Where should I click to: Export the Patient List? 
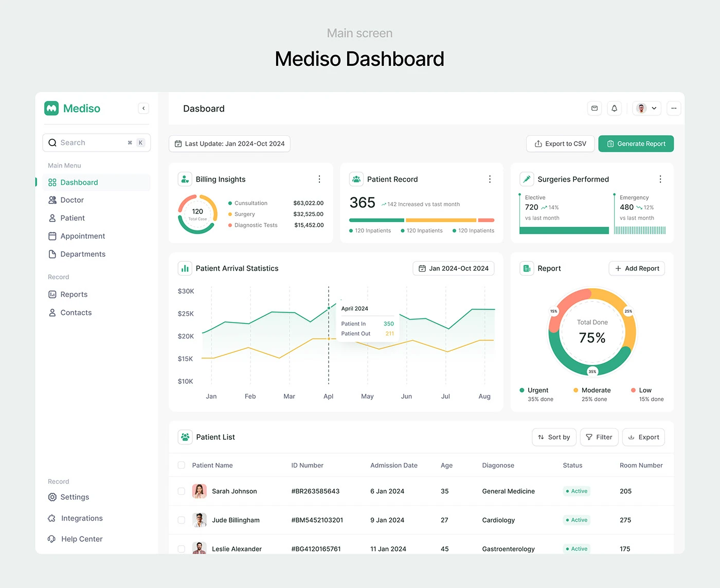click(x=643, y=437)
